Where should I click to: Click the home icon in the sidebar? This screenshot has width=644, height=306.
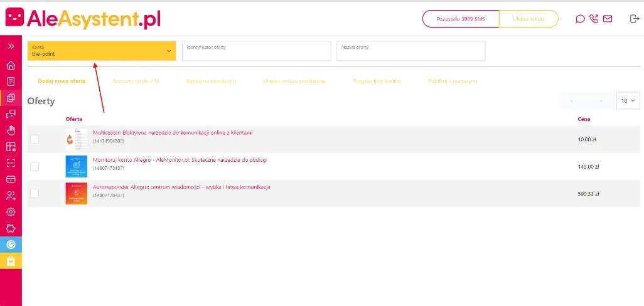[11, 65]
